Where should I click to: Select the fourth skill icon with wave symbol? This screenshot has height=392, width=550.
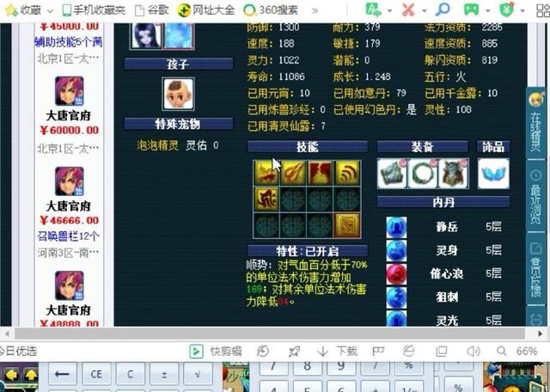(x=347, y=173)
